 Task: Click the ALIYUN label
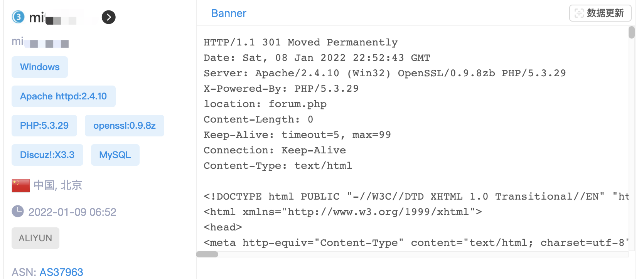click(x=35, y=238)
